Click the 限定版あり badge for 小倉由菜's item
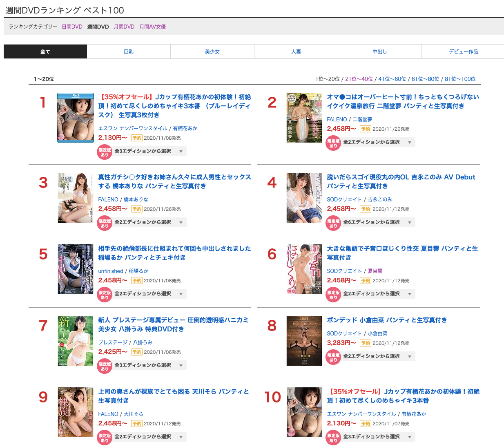 (333, 357)
